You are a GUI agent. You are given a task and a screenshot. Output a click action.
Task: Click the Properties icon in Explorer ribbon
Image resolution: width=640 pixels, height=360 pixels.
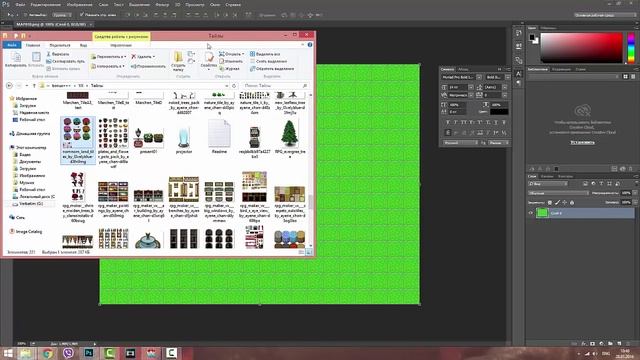point(209,57)
